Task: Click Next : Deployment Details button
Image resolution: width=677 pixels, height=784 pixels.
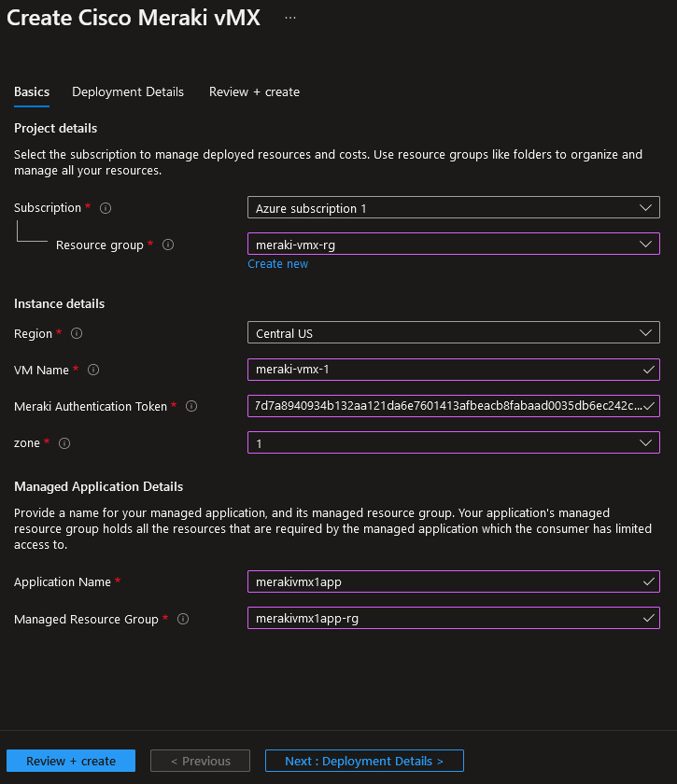Action: pos(364,761)
